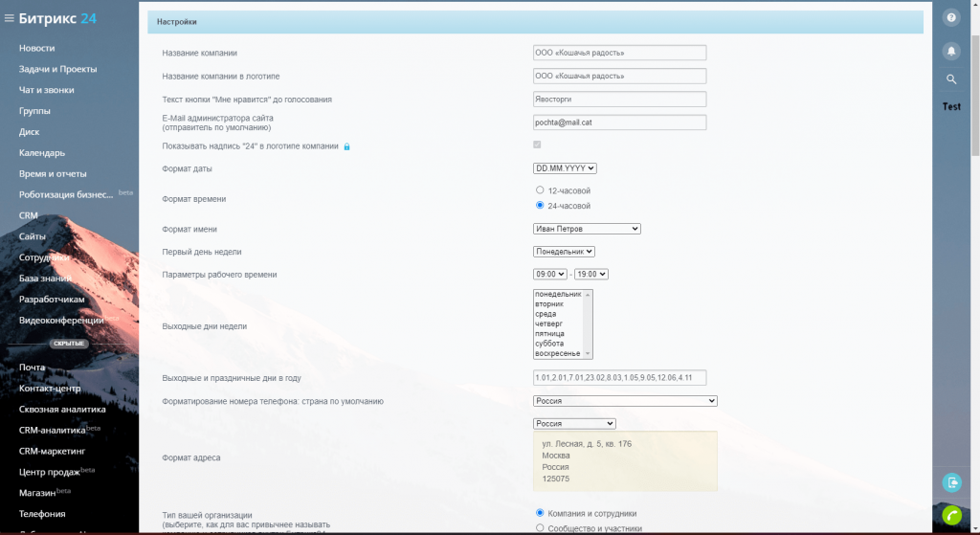
Task: Expand the СКРЫТЫЕ hidden menu section
Action: tap(69, 344)
